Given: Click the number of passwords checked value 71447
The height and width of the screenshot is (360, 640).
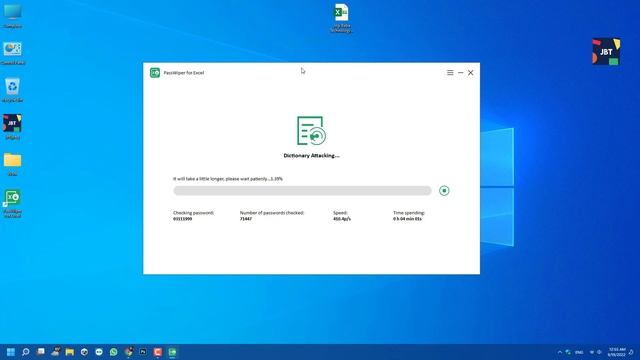Looking at the screenshot, I should point(246,219).
